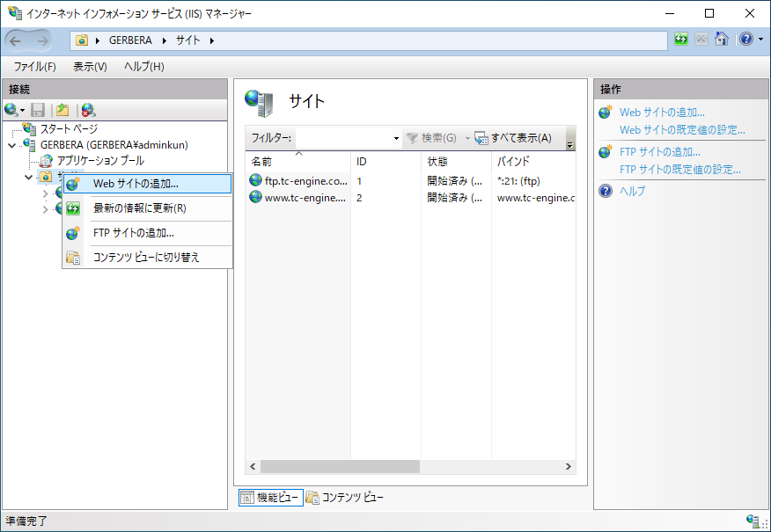Click FTP サイトの追加... link in 操作 pane

coord(660,152)
